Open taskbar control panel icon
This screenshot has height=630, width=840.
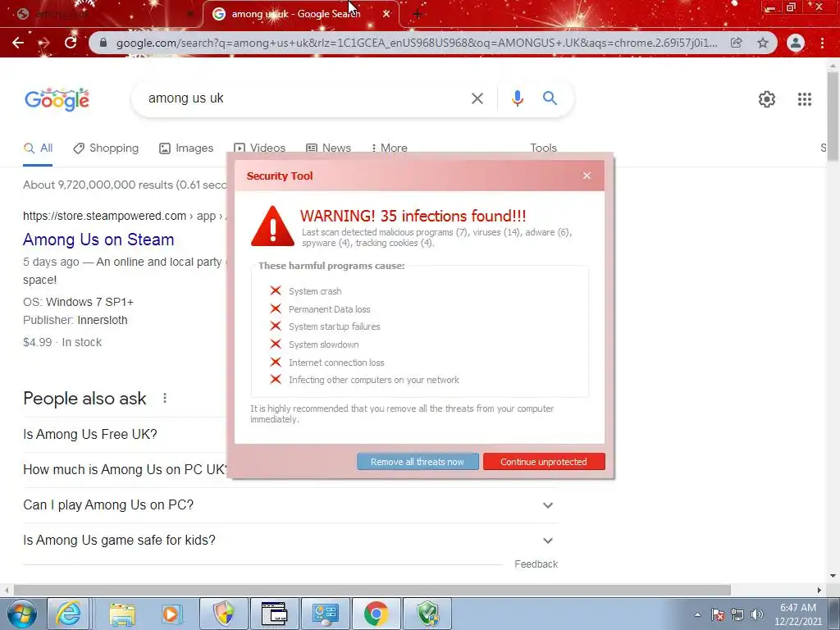click(325, 614)
